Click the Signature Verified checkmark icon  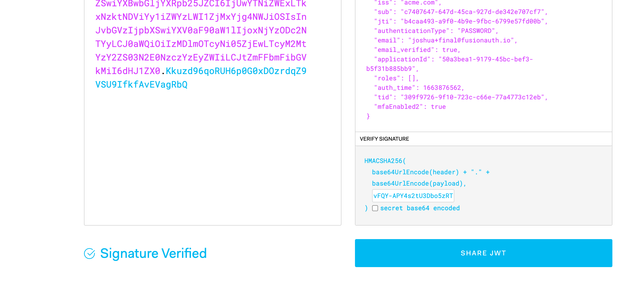click(89, 254)
